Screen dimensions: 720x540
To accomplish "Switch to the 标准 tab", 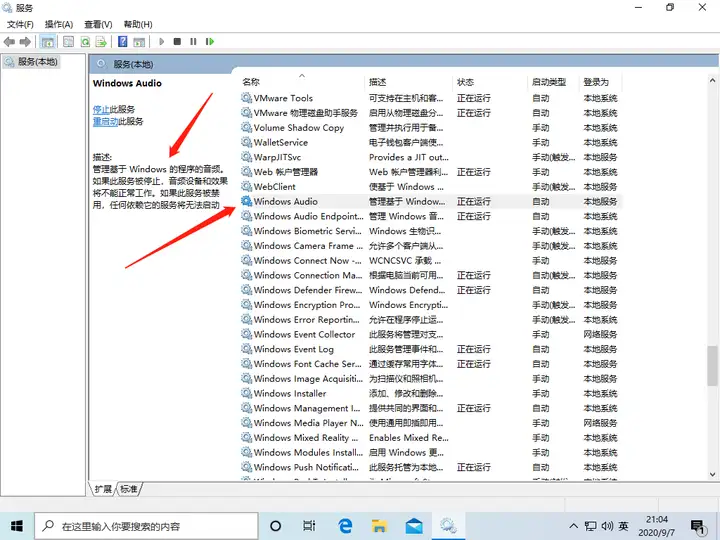I will coord(129,489).
